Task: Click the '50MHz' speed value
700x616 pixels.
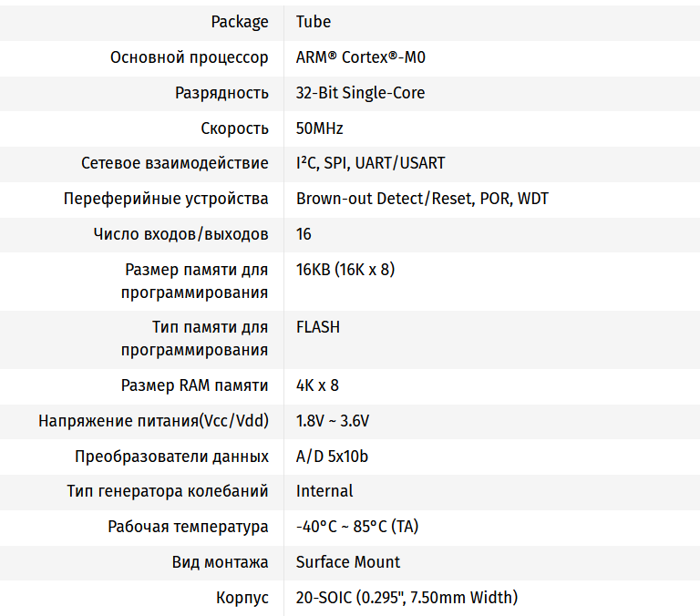Action: click(x=319, y=128)
